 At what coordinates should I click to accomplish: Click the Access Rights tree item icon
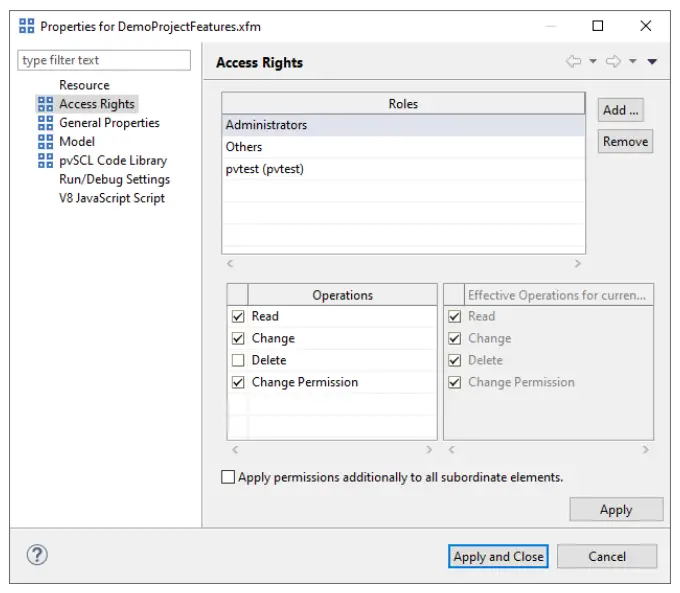coord(45,104)
